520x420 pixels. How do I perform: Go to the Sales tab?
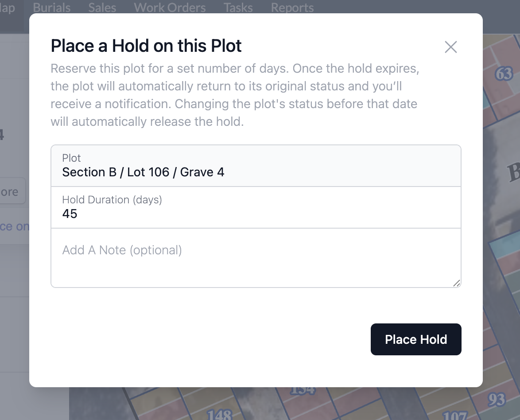point(102,8)
